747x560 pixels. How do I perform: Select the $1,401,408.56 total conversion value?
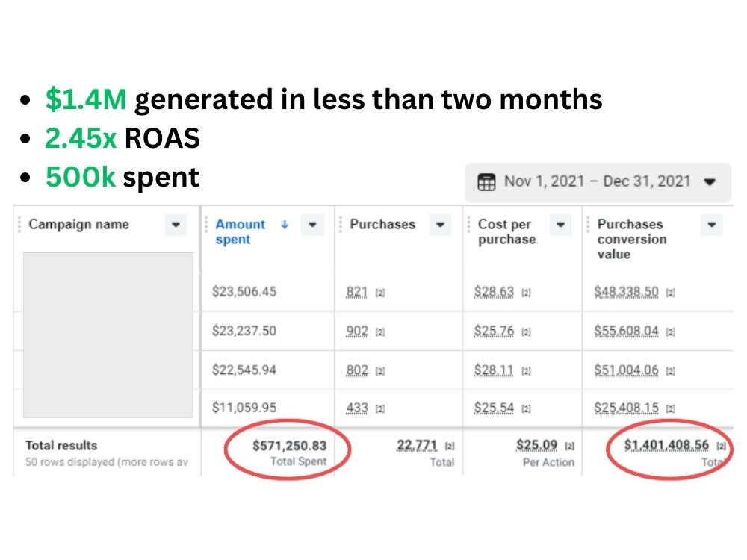(666, 445)
